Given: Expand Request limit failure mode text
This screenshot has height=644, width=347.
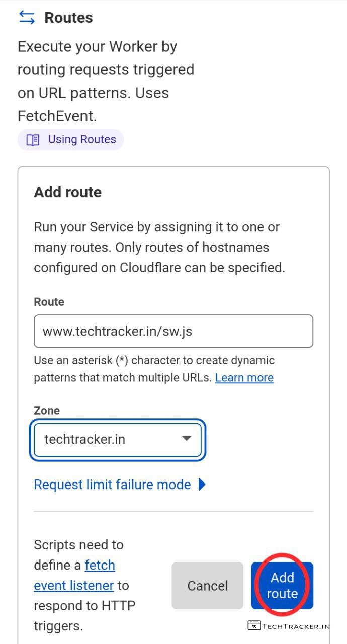Looking at the screenshot, I should tap(112, 485).
